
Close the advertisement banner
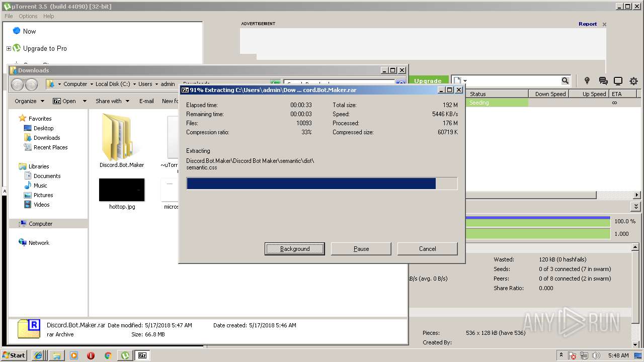tap(604, 24)
